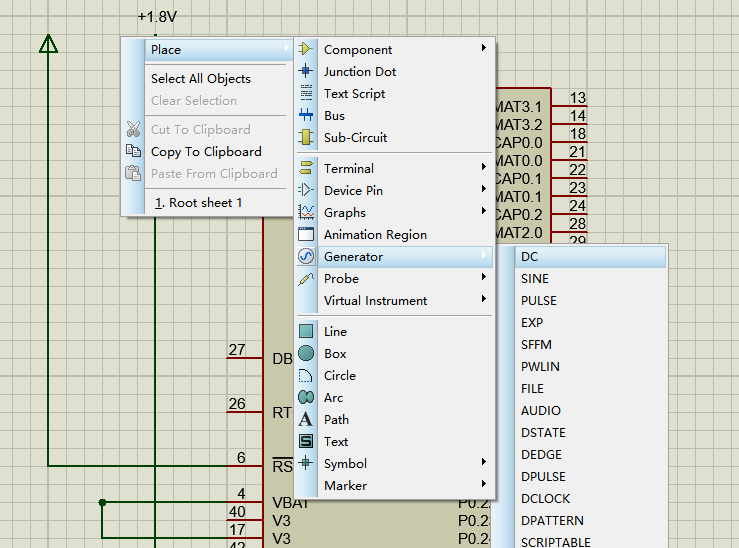Expand the Terminal submenu arrow
The width and height of the screenshot is (739, 548).
point(484,168)
